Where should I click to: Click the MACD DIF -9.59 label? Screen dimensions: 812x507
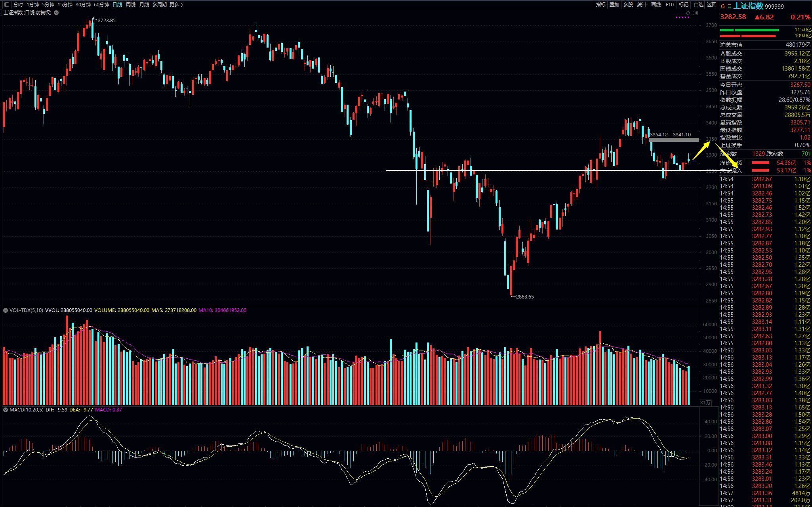click(56, 410)
